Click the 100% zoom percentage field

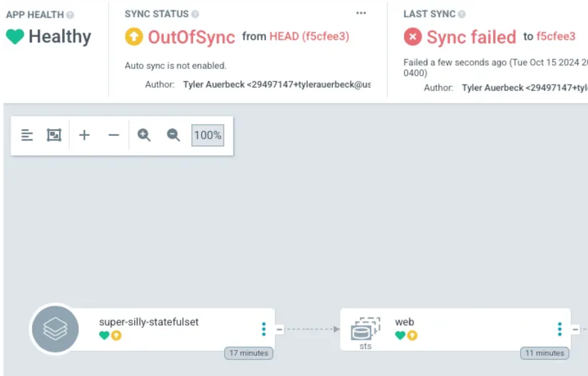207,135
